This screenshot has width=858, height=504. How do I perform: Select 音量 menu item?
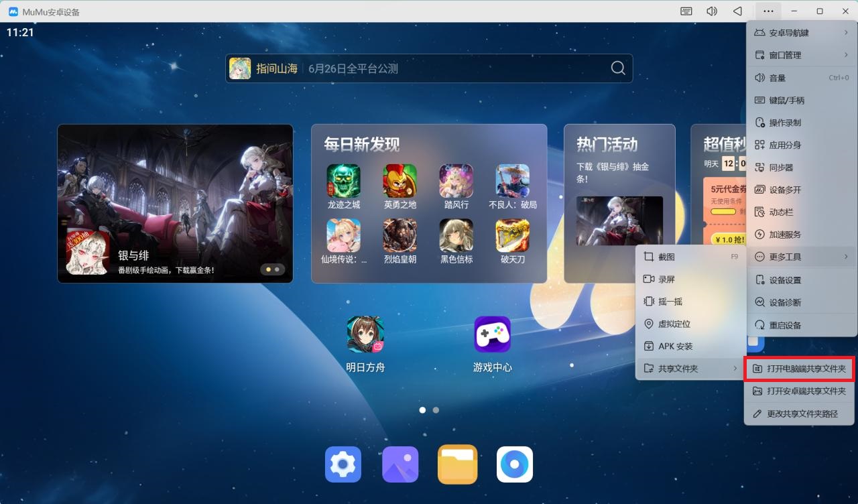point(801,78)
